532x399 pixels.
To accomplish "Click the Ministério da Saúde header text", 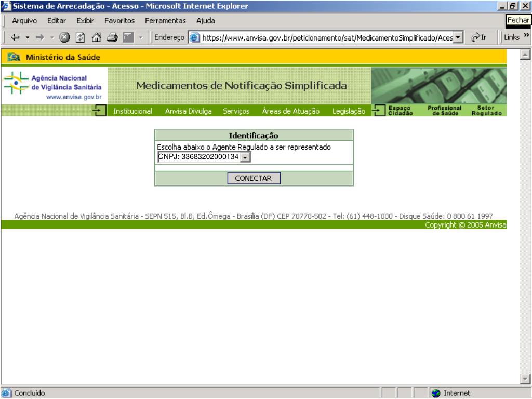I will 63,57.
